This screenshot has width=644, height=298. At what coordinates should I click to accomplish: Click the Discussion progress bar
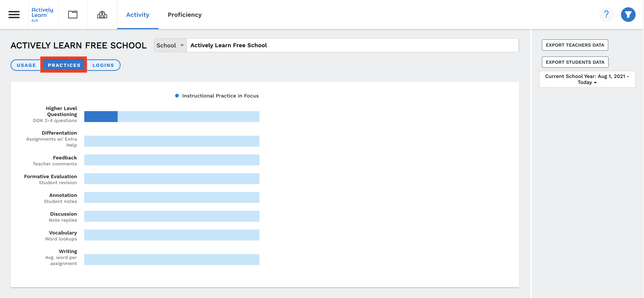point(172,216)
